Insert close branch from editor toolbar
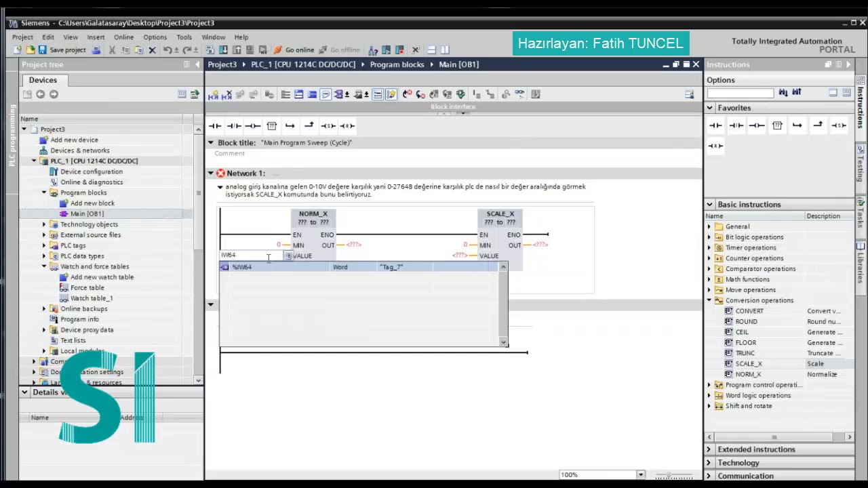Screen dimensions: 868x488 [x=309, y=125]
